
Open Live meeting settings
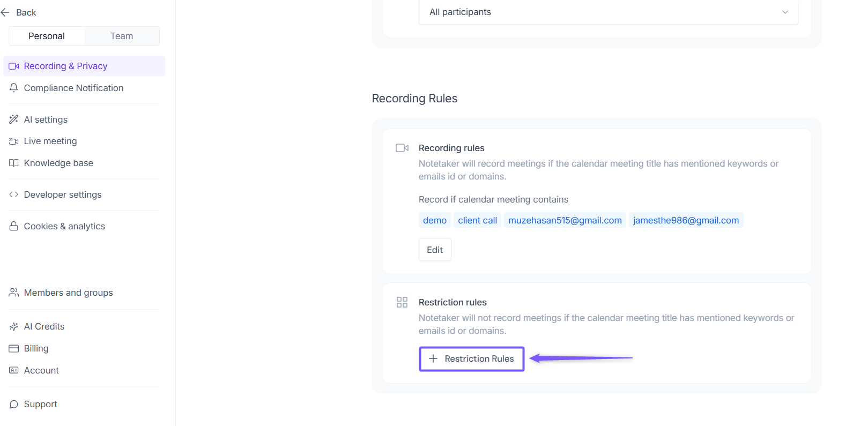click(50, 141)
